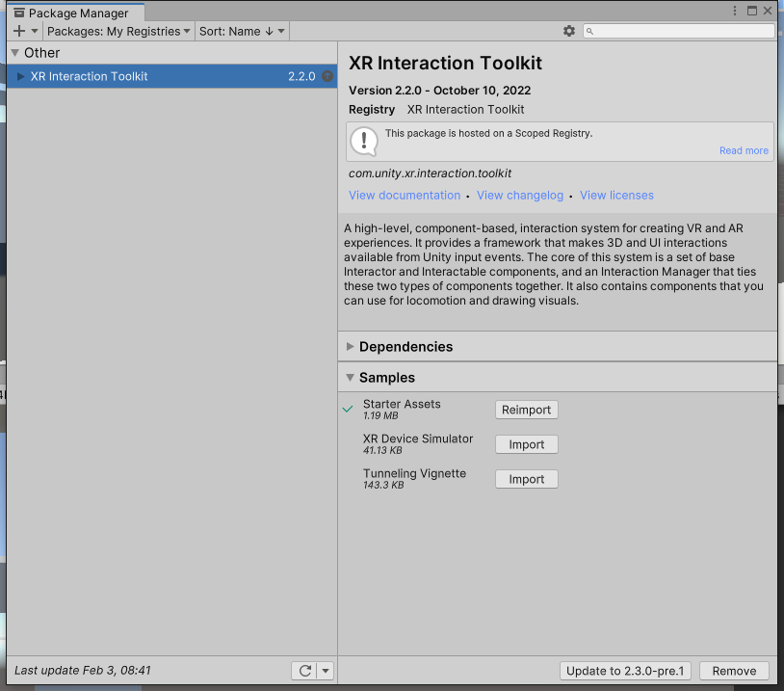
Task: Click Read more link
Action: click(744, 150)
